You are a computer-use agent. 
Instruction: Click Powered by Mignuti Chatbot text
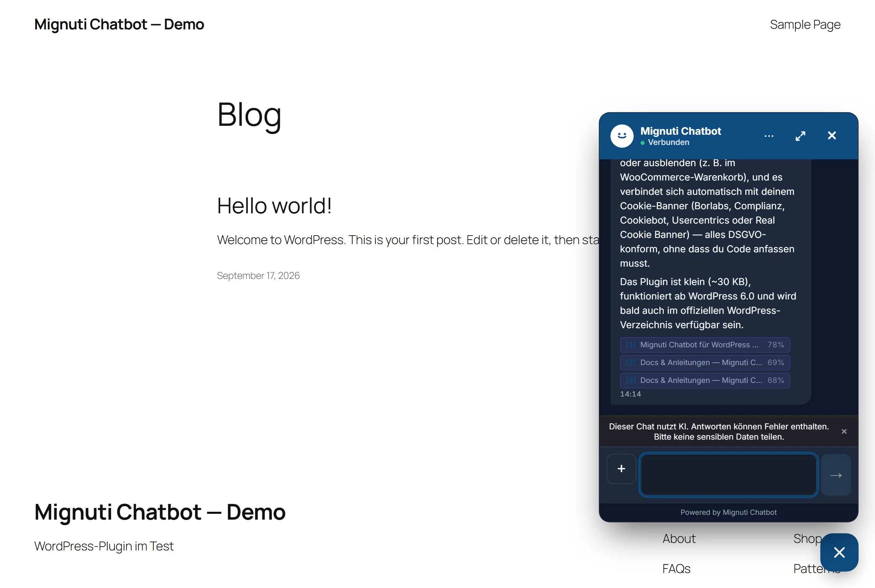(x=728, y=512)
